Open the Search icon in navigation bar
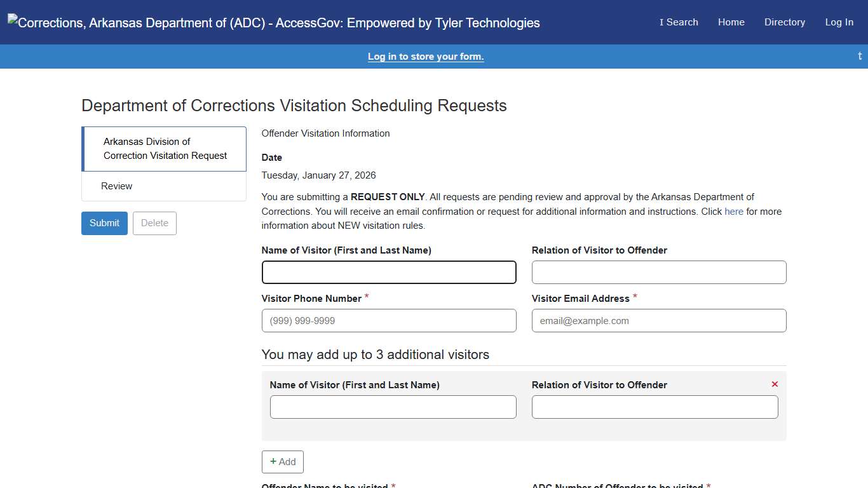 (678, 22)
